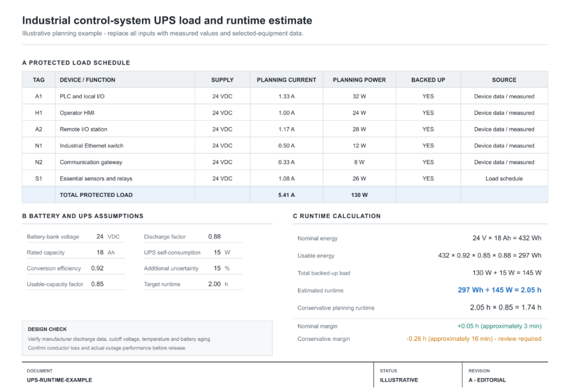Click the orange conservative margin 'review required' value
The height and width of the screenshot is (392, 570).
point(474,339)
